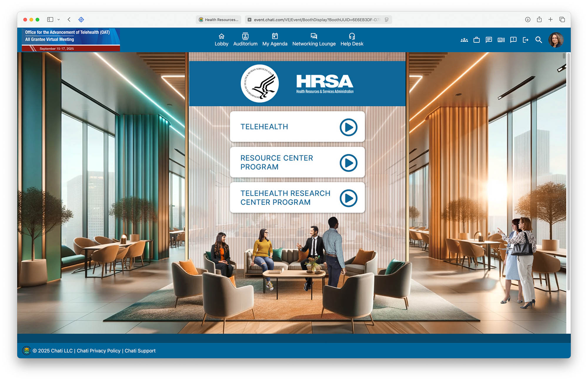The width and height of the screenshot is (588, 381).
Task: Open My Agenda
Action: (x=275, y=40)
